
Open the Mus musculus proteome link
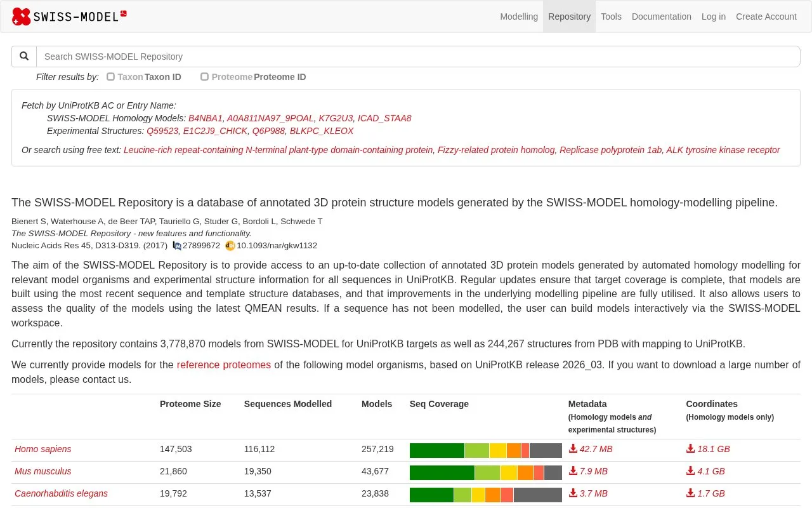point(43,471)
